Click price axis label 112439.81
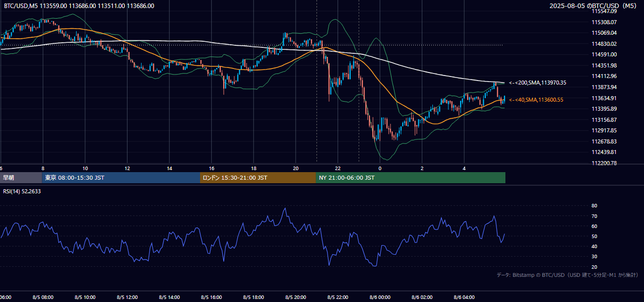The height and width of the screenshot is (302, 644). (x=604, y=152)
